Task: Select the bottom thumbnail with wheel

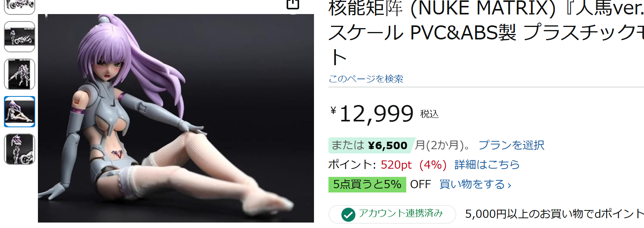Action: point(20,149)
